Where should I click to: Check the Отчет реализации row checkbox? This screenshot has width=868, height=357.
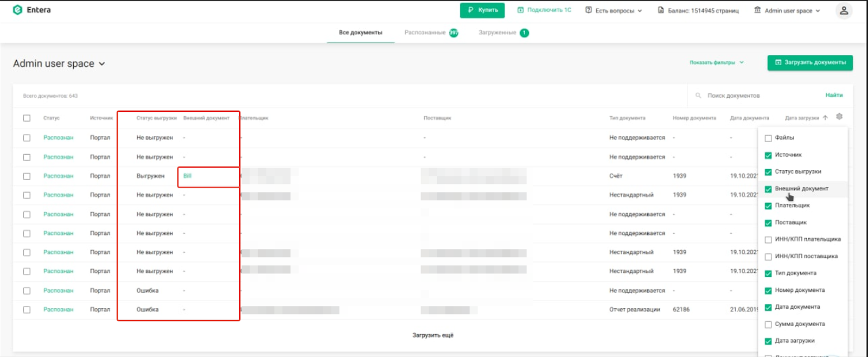[x=27, y=309]
